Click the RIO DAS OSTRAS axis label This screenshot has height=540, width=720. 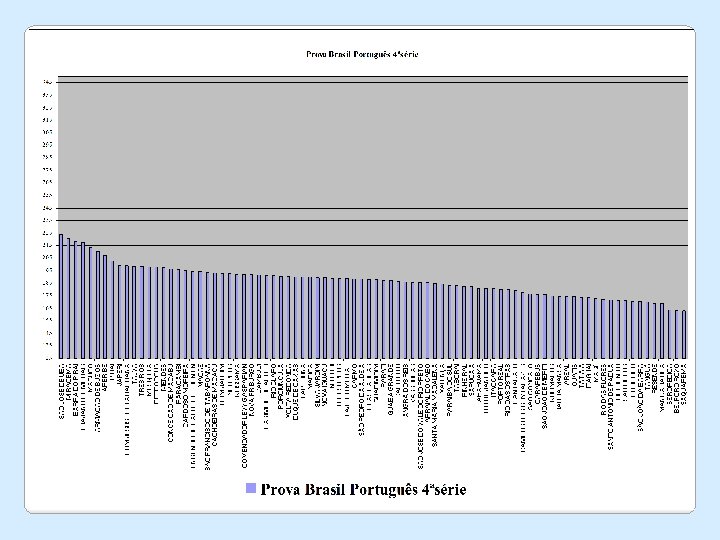tap(508, 390)
